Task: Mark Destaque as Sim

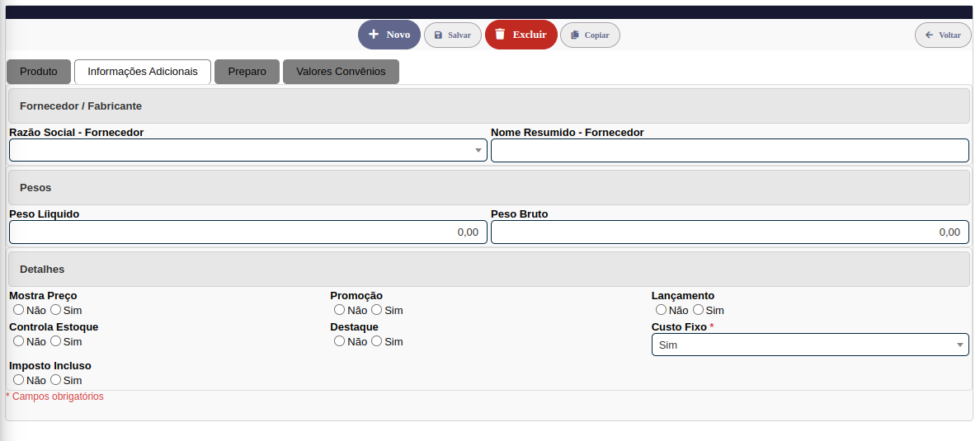Action: point(376,341)
